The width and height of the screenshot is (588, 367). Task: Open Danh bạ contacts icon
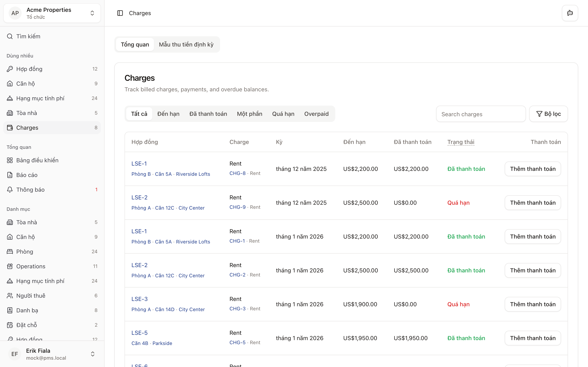10,310
